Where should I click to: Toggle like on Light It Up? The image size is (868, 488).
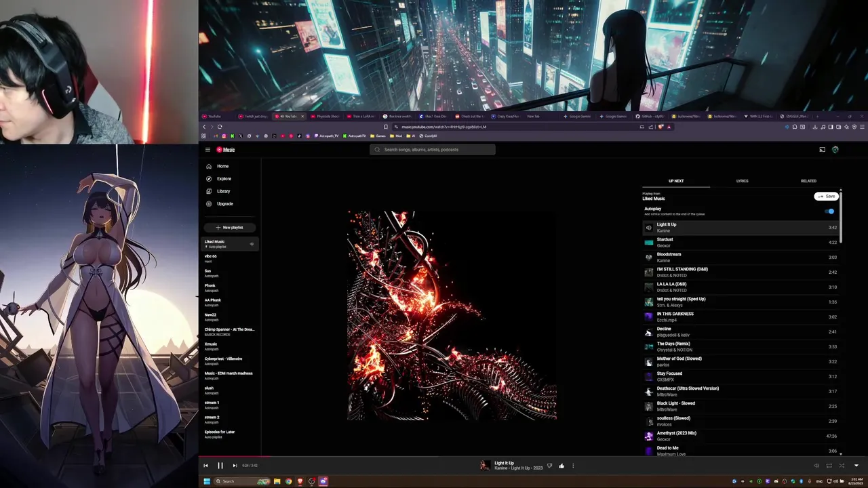pyautogui.click(x=561, y=466)
